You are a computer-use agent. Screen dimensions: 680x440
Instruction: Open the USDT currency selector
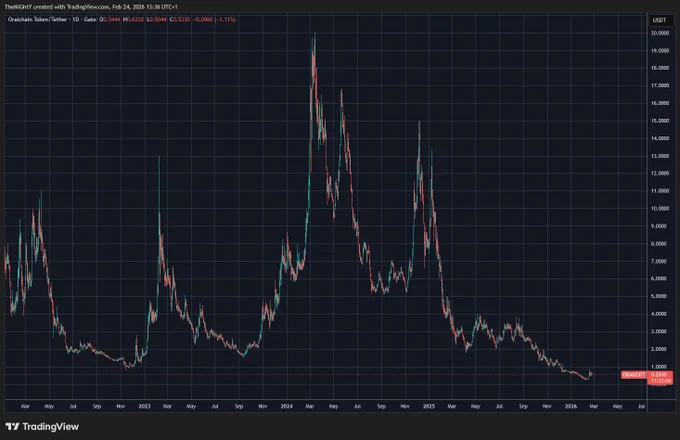[x=659, y=20]
